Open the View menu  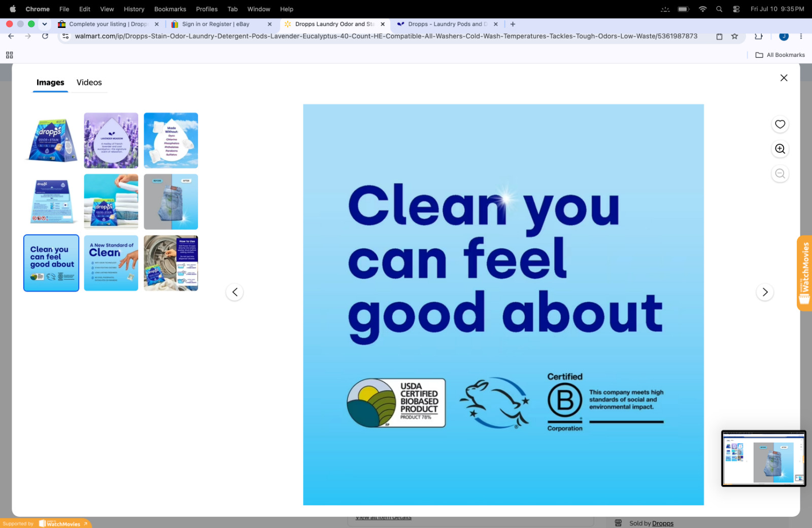pyautogui.click(x=107, y=9)
